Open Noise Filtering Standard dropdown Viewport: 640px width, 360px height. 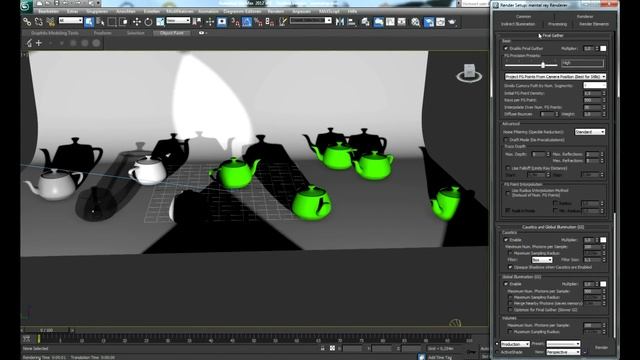[x=590, y=132]
